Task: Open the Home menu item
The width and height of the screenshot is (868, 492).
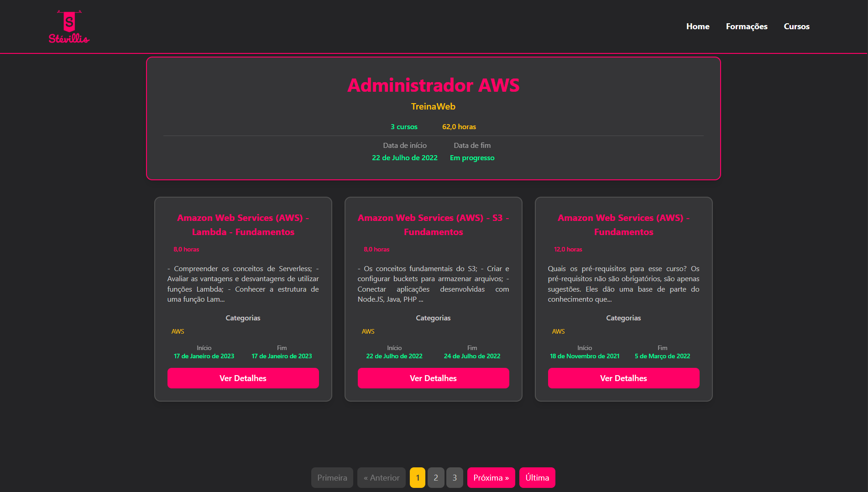Action: (697, 26)
